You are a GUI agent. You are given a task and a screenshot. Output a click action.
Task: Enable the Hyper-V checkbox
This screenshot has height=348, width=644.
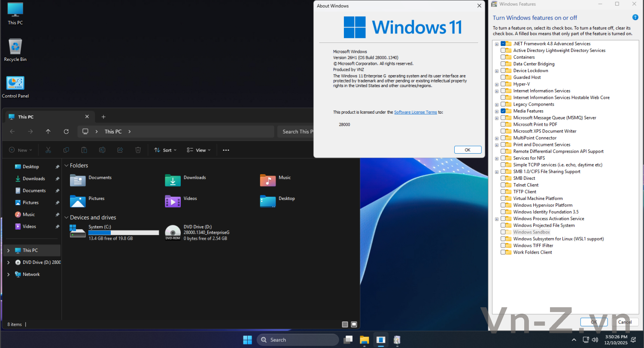pos(503,84)
